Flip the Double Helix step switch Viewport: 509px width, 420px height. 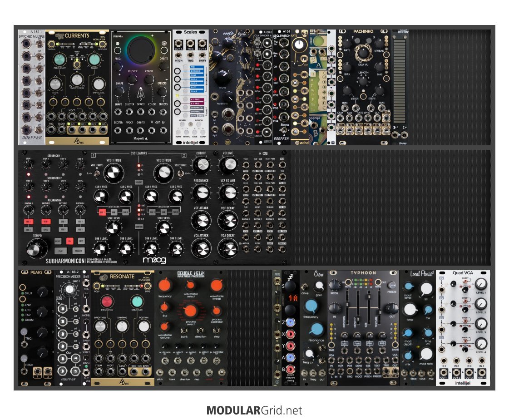217,331
